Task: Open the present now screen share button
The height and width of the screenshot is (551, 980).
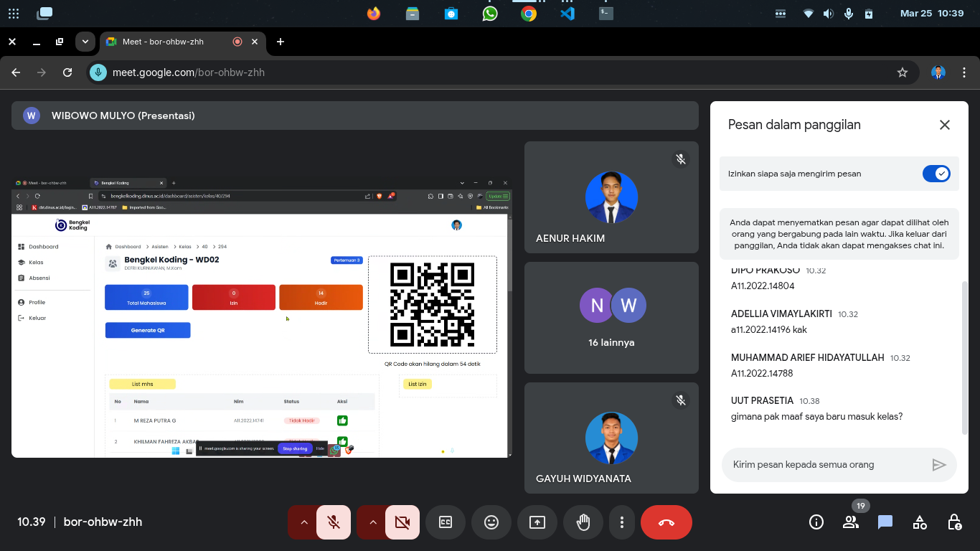Action: pos(537,522)
